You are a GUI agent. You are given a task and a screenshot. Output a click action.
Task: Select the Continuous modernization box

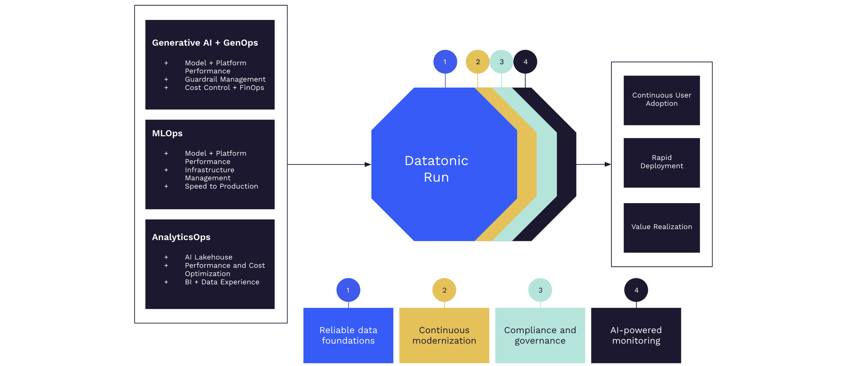(444, 335)
